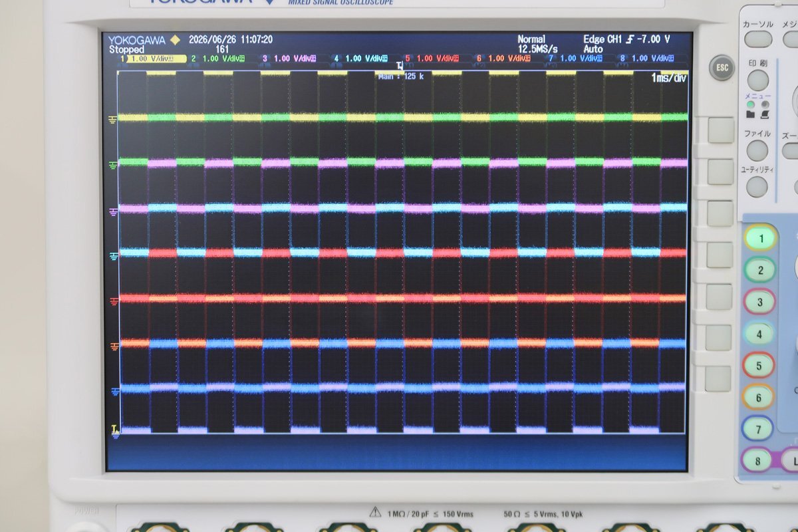Click the blue CH7 ground marker
Screen dimensions: 798x532
click(x=115, y=392)
